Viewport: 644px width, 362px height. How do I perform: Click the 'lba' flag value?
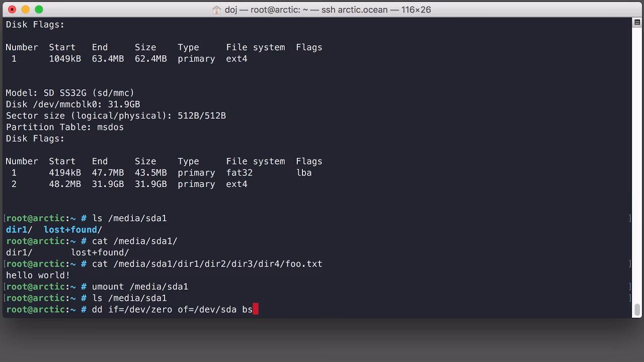pos(304,172)
